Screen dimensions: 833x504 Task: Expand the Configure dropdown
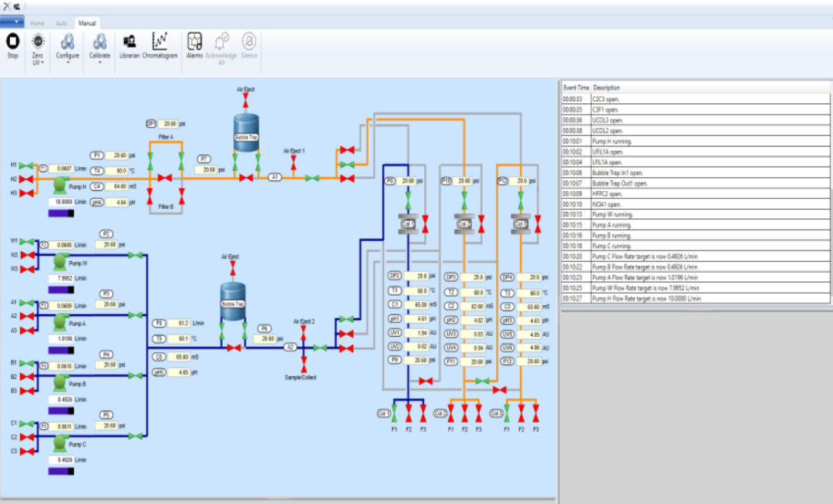tap(67, 62)
